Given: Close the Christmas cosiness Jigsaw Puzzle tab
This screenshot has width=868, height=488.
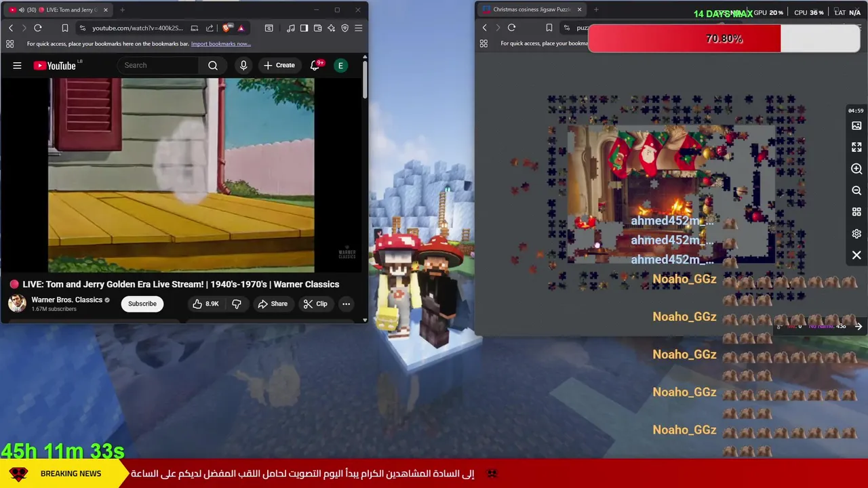Looking at the screenshot, I should click(579, 9).
